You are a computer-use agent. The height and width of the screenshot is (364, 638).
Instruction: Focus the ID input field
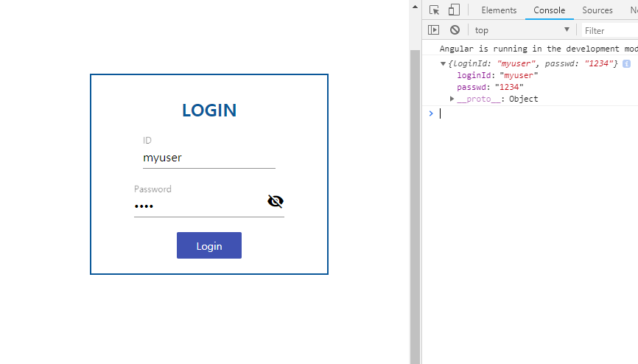[209, 158]
